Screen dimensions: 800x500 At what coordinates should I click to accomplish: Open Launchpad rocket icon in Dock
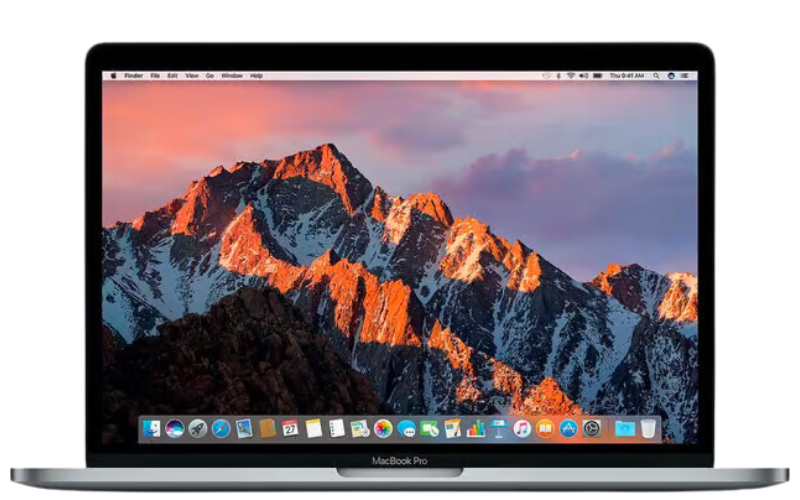198,429
